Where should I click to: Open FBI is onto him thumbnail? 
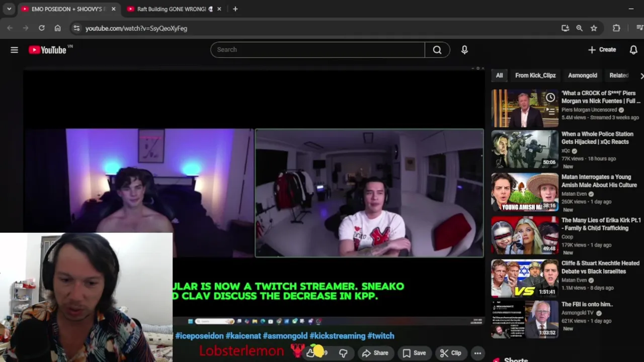[525, 319]
